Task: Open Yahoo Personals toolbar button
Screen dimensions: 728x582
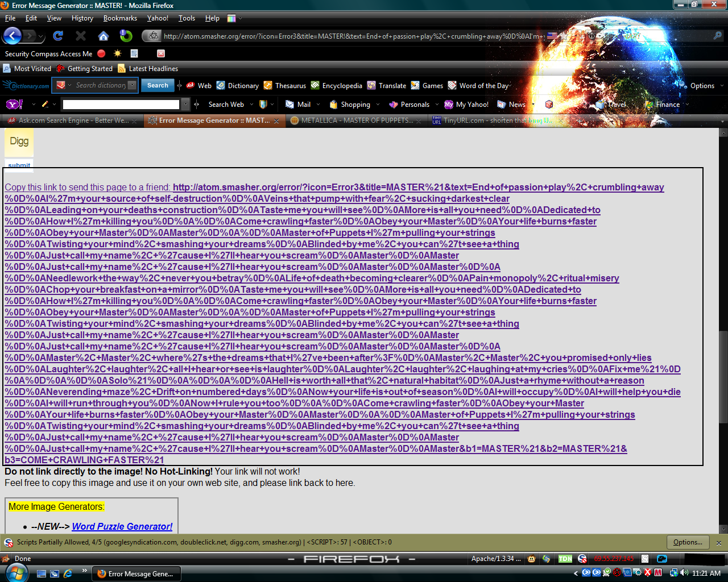Action: point(409,105)
